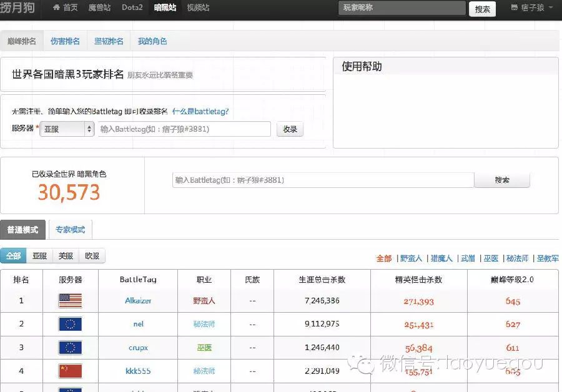Screen dimensions: 562x392
Task: Click the 巫医 class in crupx's row
Action: pos(204,348)
